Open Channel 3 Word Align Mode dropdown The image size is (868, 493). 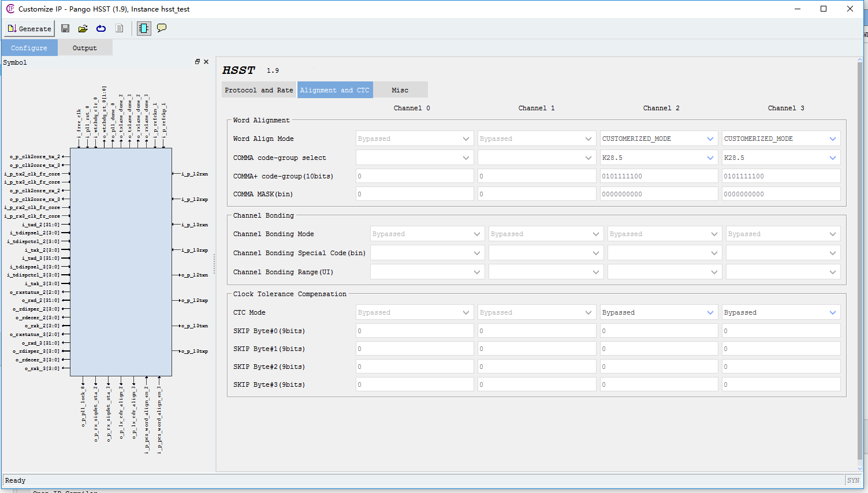click(x=781, y=139)
